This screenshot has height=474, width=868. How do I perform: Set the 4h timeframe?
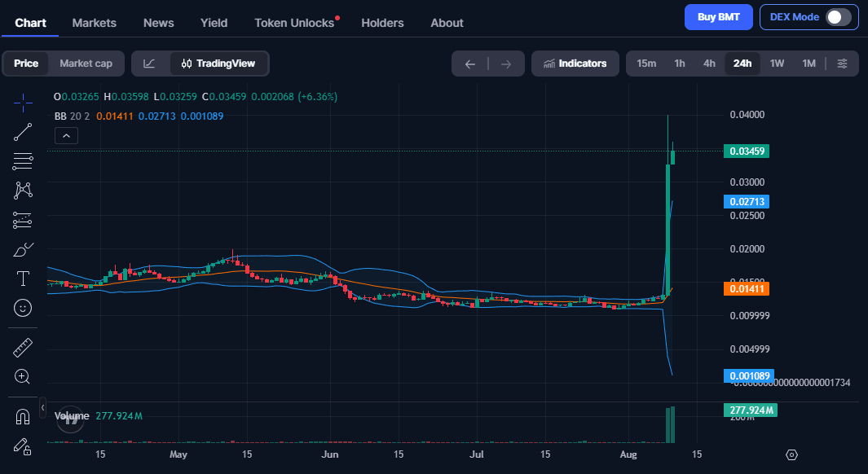click(x=709, y=64)
